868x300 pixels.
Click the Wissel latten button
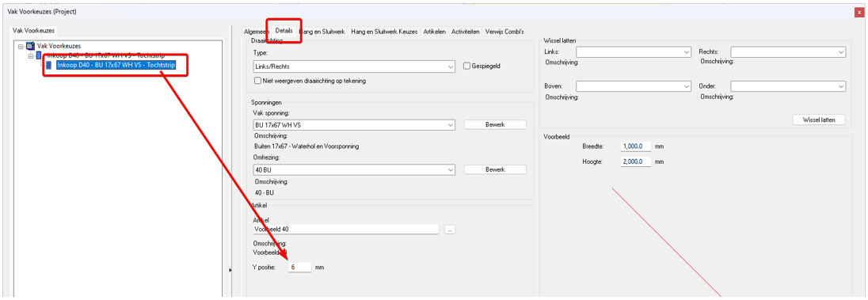pyautogui.click(x=819, y=120)
